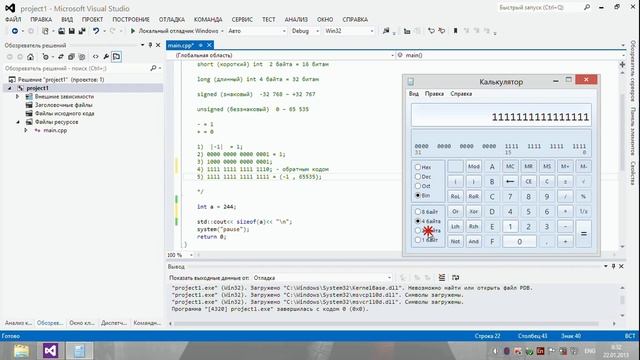Open the ПОСТРОЕНИЕ menu
640x360 pixels.
point(131,19)
